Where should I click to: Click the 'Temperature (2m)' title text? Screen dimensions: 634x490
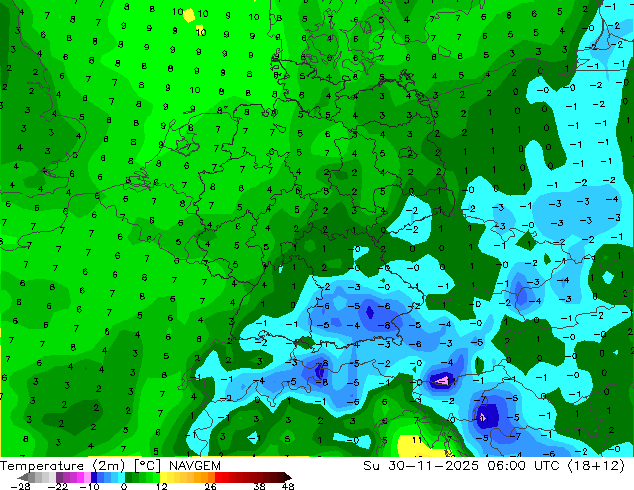point(62,466)
